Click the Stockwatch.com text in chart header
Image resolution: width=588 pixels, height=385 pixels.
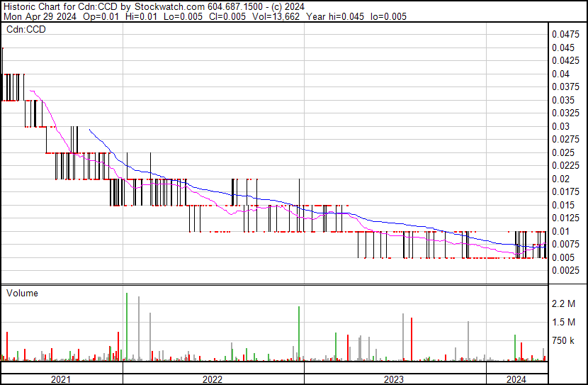(168, 6)
